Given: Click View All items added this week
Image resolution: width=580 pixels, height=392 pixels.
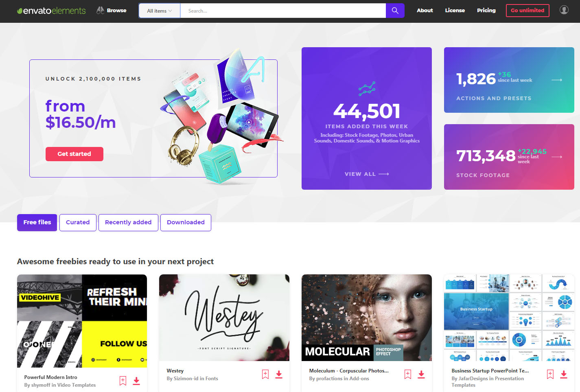Looking at the screenshot, I should (367, 174).
